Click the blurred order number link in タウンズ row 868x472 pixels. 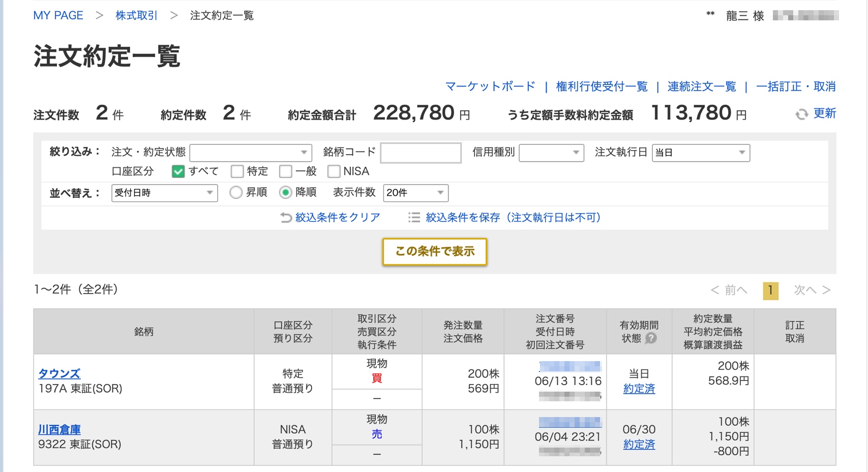click(x=570, y=366)
